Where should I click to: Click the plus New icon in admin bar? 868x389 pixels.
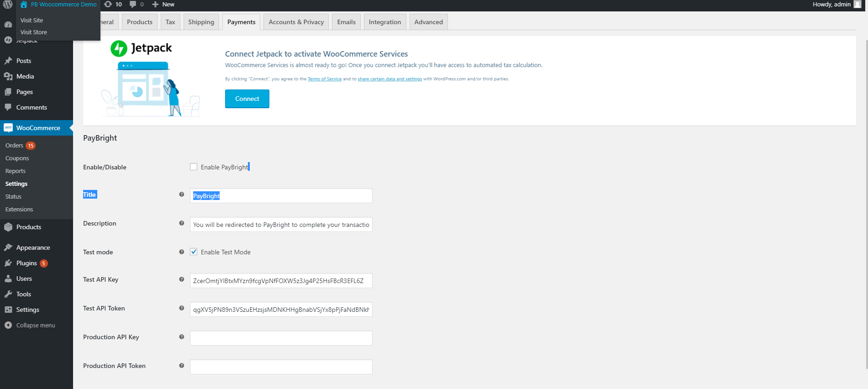coord(155,5)
